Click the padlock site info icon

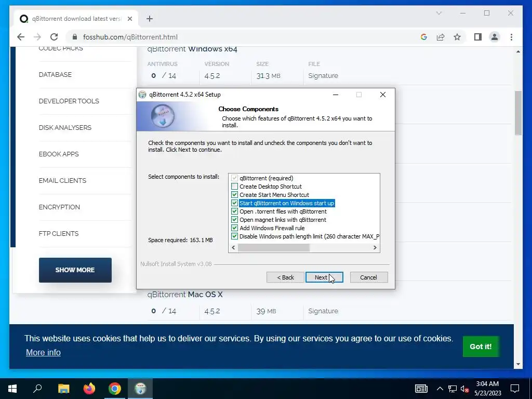[75, 37]
